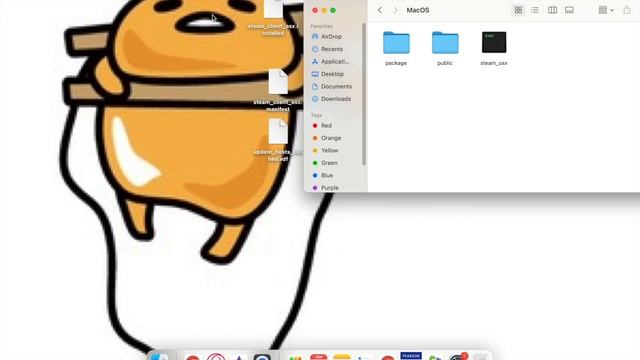Switch Finder to column view
This screenshot has width=640, height=360.
552,10
